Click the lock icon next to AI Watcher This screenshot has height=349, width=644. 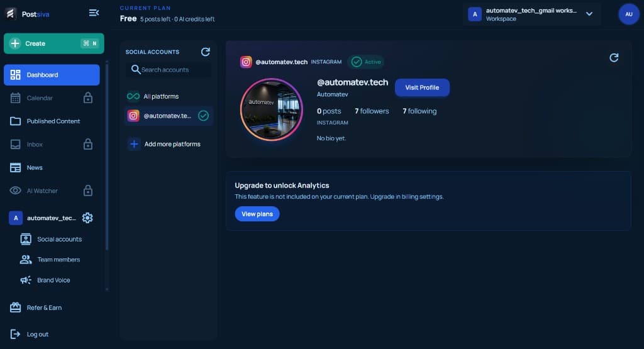(x=88, y=191)
